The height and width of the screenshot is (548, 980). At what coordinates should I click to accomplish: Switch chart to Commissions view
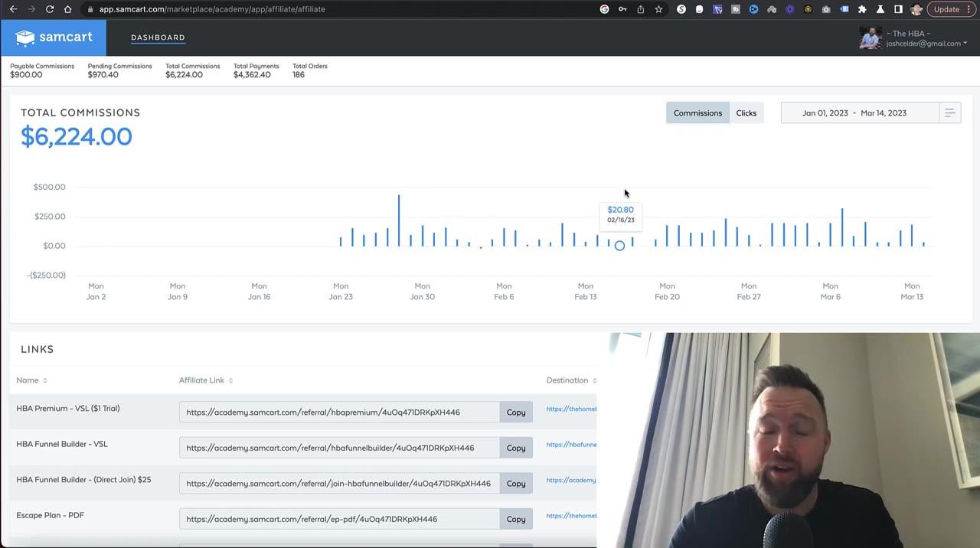(x=697, y=113)
